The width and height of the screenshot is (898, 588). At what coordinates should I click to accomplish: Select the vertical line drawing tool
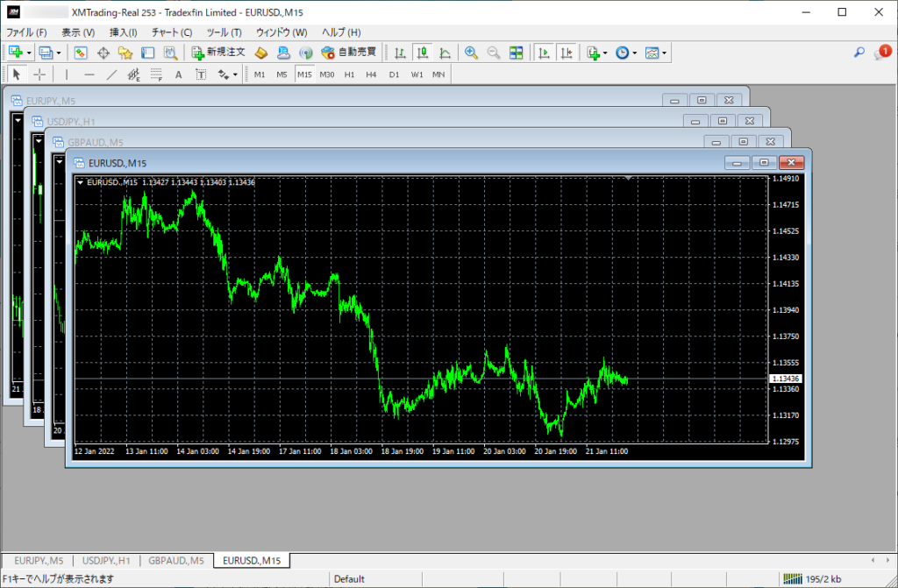(67, 74)
